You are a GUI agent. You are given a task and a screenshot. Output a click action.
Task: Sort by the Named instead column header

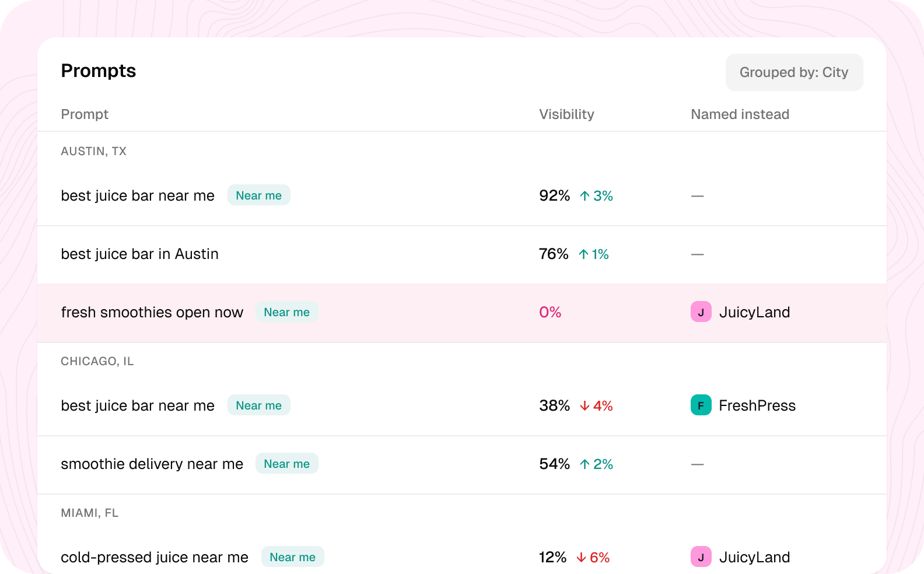coord(740,114)
